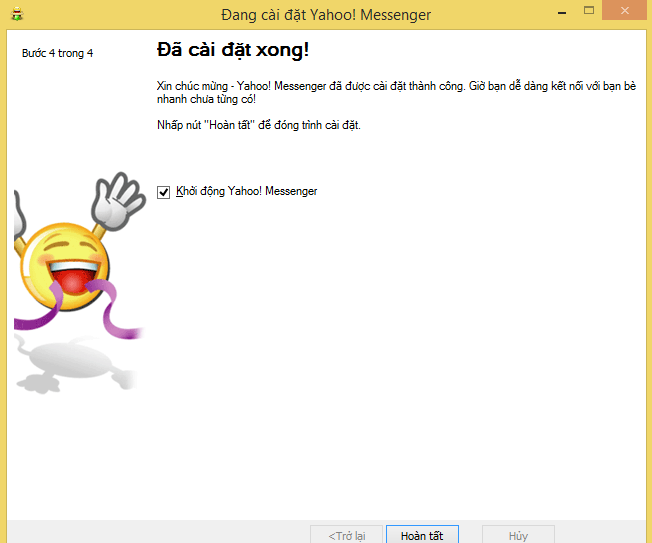Click the Khởi động Yahoo! Messenger label text
This screenshot has width=652, height=543.
pos(246,191)
